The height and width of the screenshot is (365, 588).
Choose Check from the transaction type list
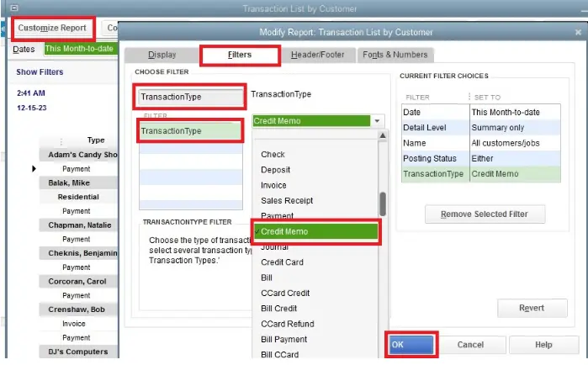(273, 155)
